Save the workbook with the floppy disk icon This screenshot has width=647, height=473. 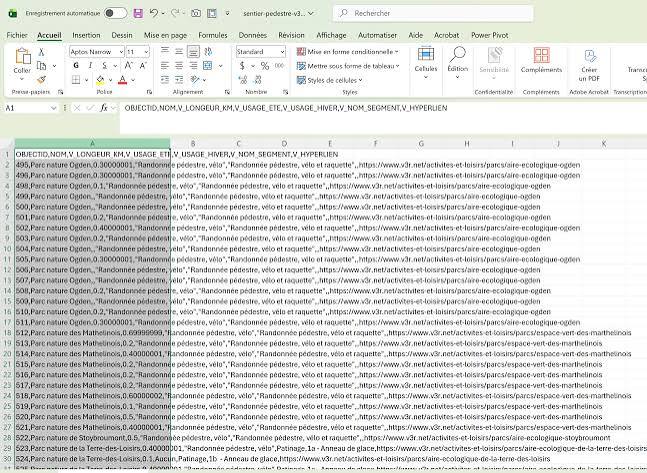(138, 13)
